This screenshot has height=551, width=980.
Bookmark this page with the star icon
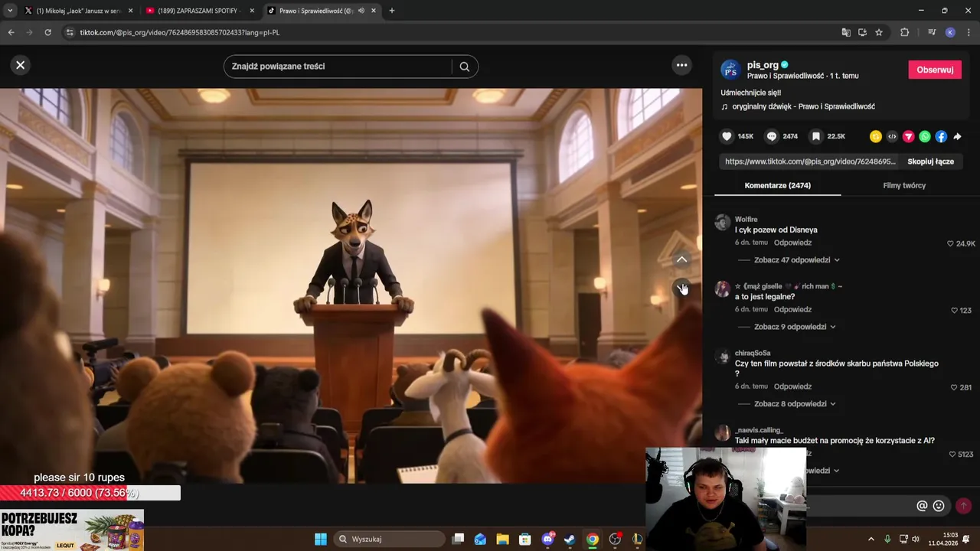(x=879, y=32)
